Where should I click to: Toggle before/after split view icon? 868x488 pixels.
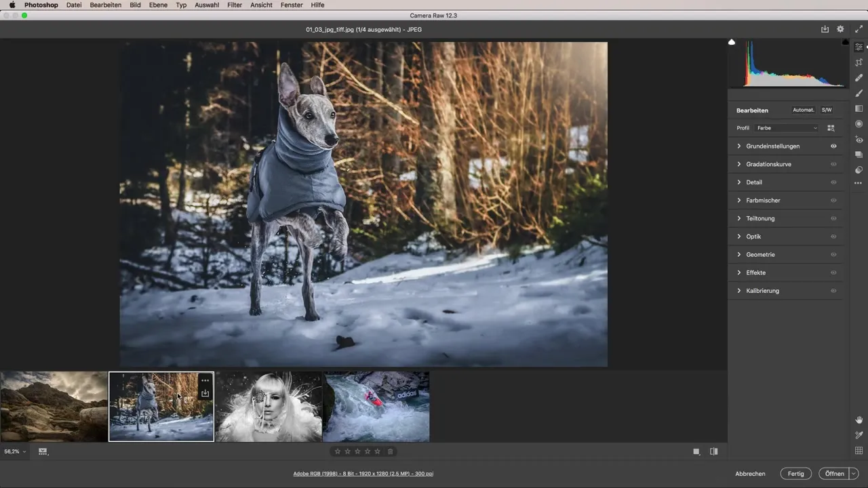713,451
